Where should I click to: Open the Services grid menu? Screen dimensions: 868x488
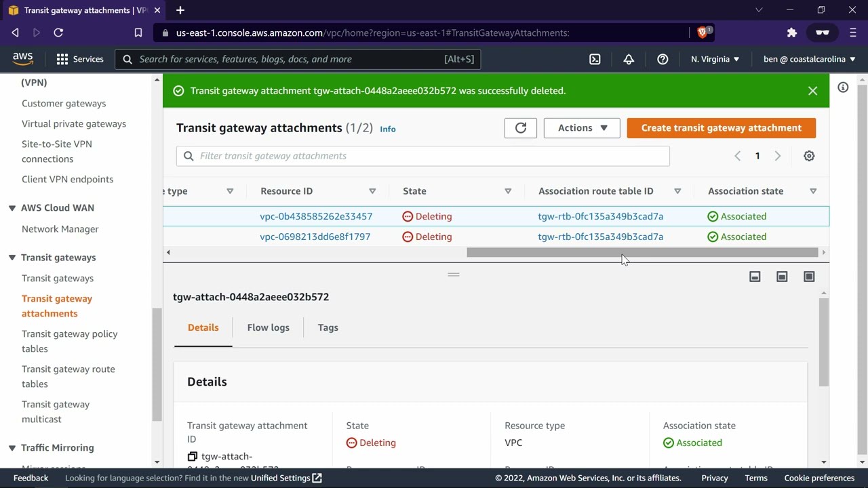[x=80, y=59]
